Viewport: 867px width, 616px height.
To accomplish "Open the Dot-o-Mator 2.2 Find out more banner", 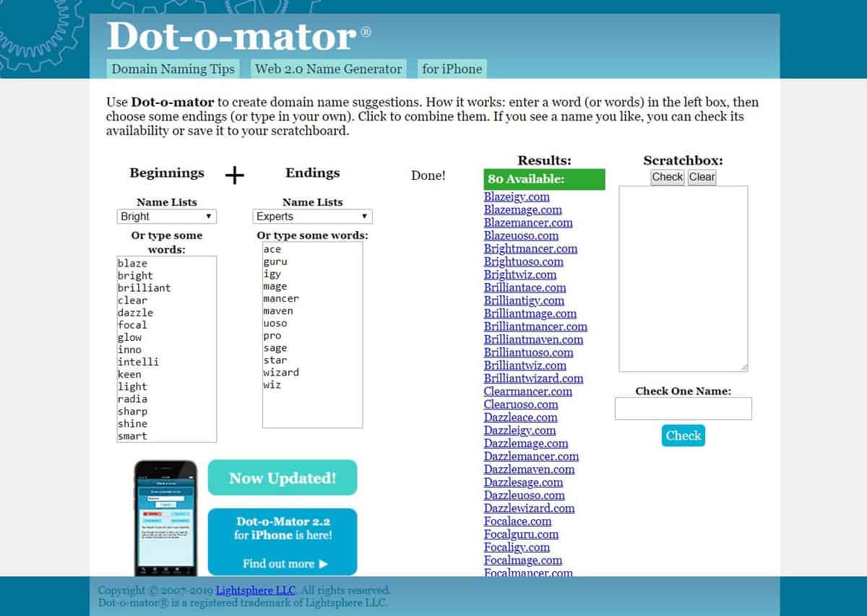I will [282, 542].
